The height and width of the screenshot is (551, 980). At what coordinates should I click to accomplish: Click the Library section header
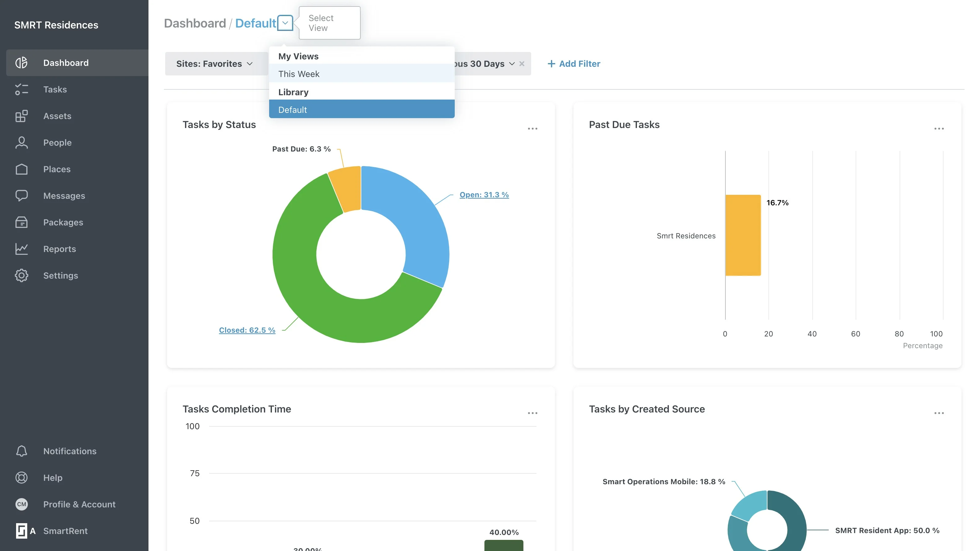click(293, 92)
